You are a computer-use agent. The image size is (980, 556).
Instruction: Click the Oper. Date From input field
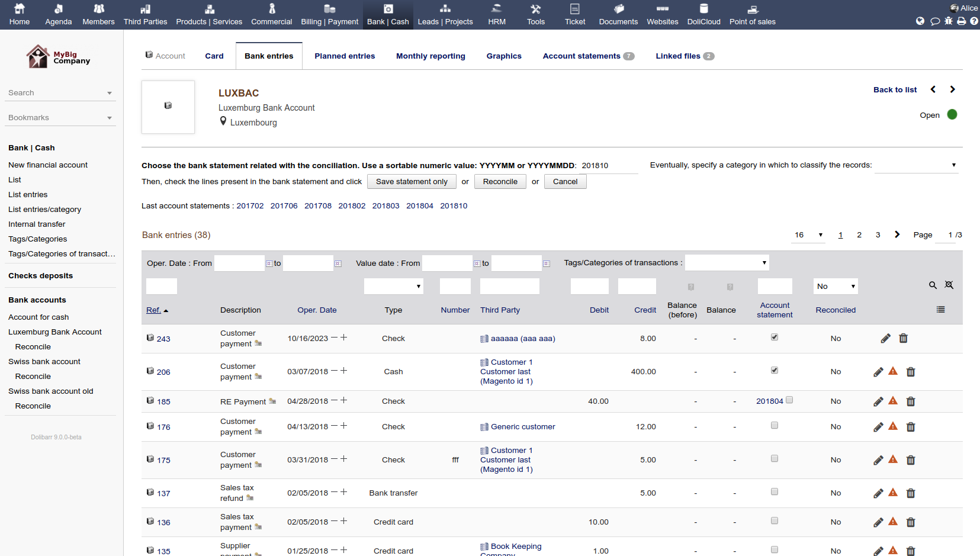click(239, 263)
